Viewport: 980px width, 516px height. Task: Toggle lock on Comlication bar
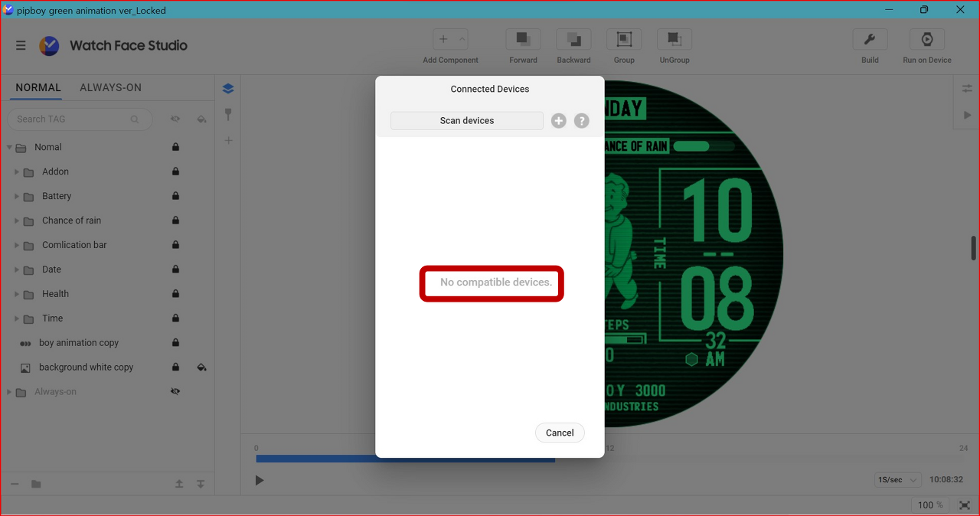(175, 245)
